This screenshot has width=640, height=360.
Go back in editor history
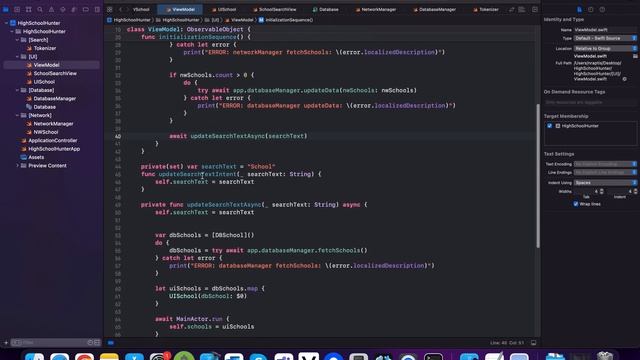(x=121, y=9)
